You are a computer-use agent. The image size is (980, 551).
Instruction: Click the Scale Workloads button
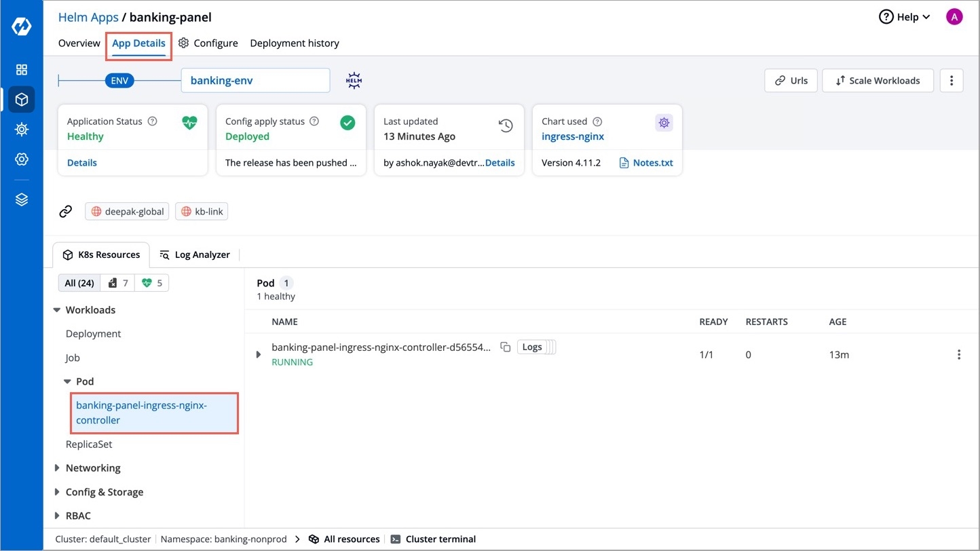point(878,81)
